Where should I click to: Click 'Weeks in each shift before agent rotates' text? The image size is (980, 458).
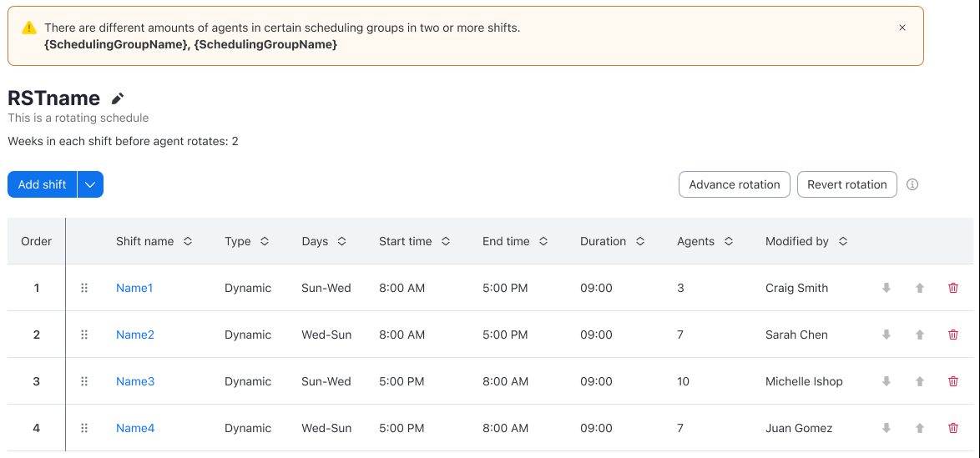point(123,141)
